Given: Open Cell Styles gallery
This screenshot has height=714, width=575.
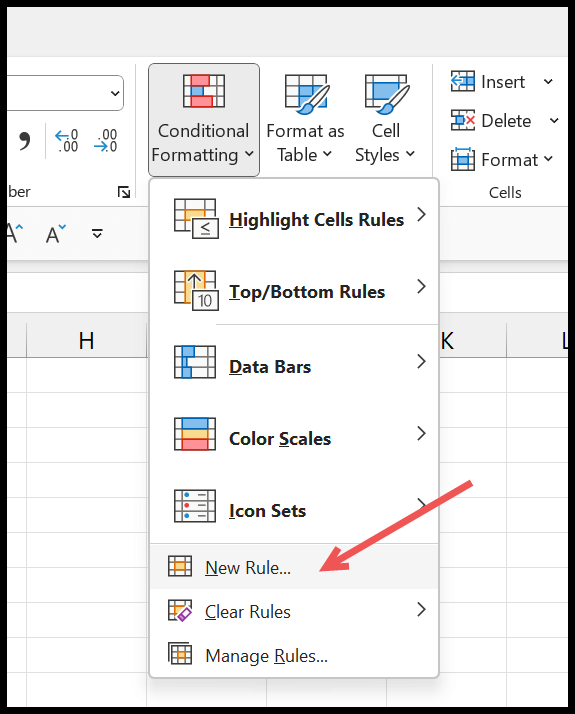Looking at the screenshot, I should (385, 120).
